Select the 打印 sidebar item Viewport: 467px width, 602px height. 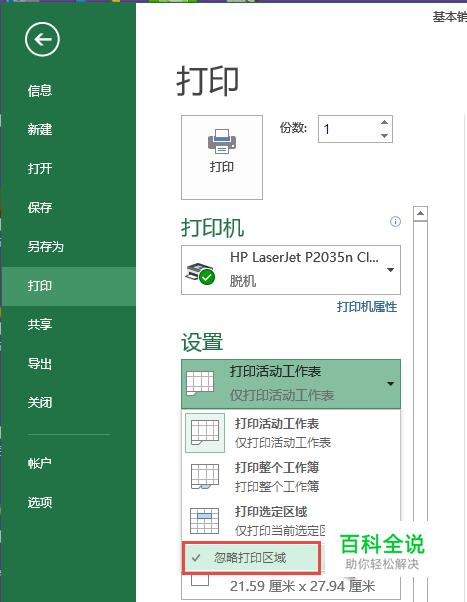click(x=69, y=286)
